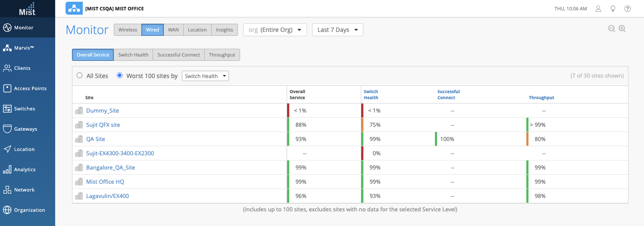The width and height of the screenshot is (644, 226).
Task: Open Marvis from the sidebar
Action: 24,48
